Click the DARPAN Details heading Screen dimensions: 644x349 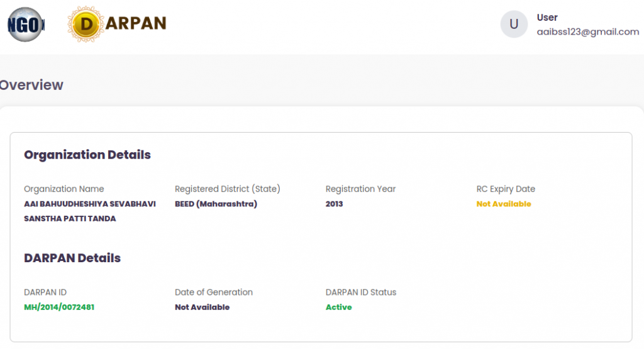(x=72, y=258)
